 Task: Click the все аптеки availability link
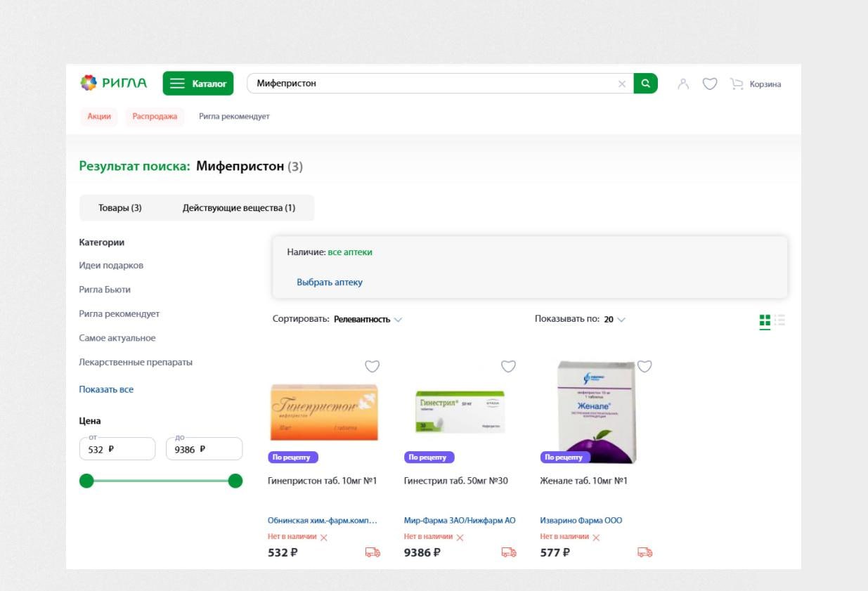pyautogui.click(x=350, y=252)
